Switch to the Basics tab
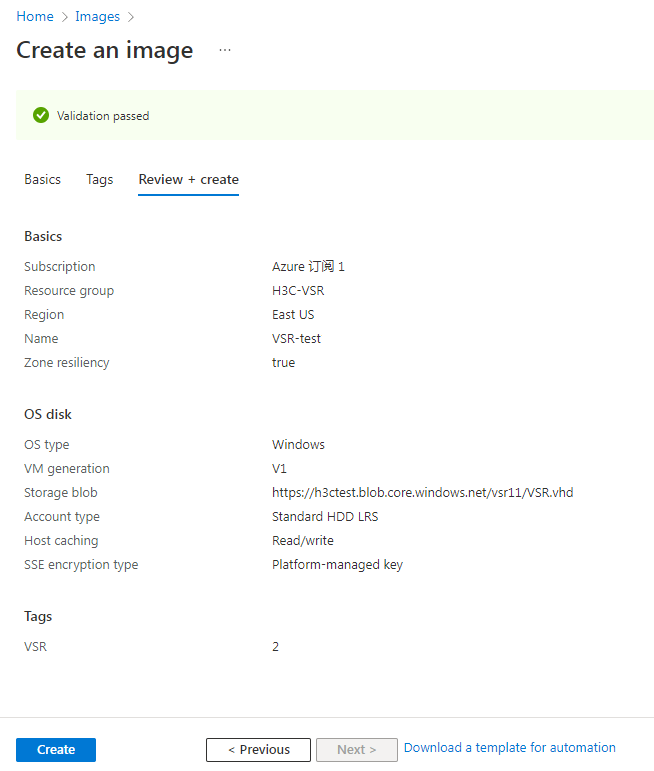 coord(42,179)
